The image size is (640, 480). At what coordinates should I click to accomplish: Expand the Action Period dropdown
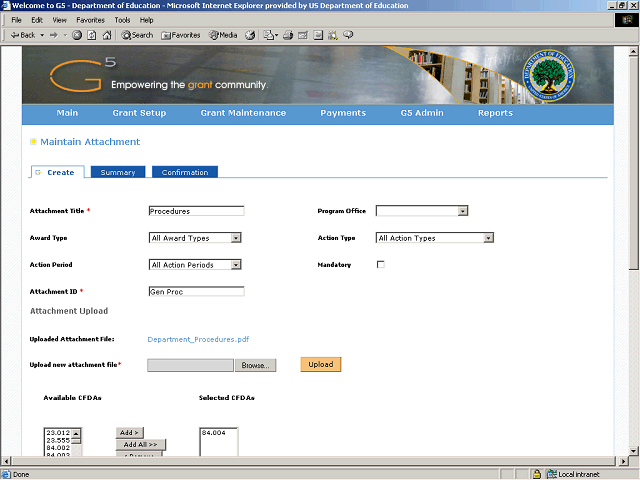tap(236, 265)
